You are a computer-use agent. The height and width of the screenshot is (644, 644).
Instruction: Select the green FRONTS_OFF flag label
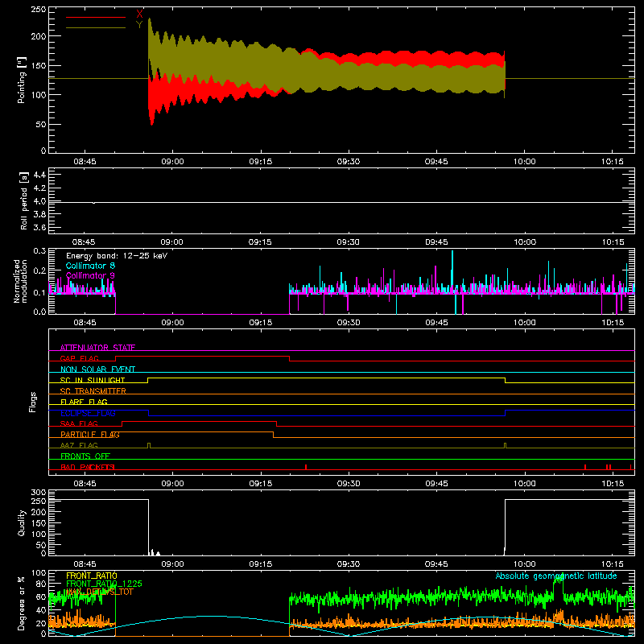coord(85,456)
